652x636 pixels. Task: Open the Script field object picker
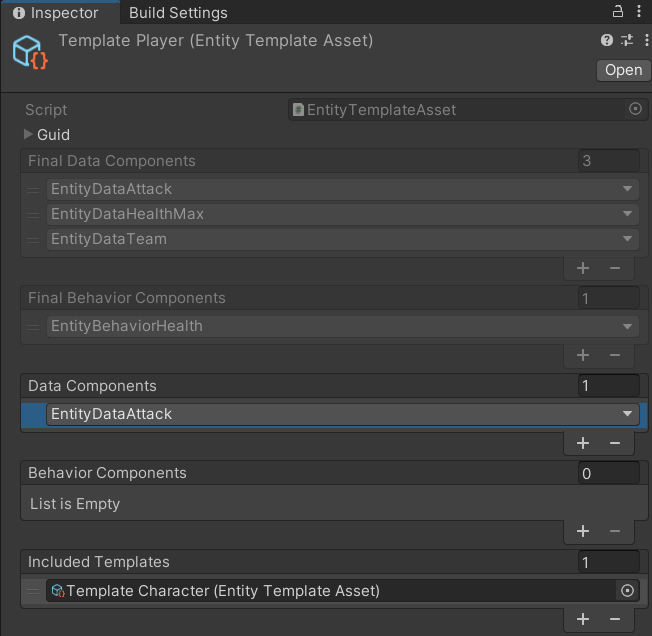635,109
